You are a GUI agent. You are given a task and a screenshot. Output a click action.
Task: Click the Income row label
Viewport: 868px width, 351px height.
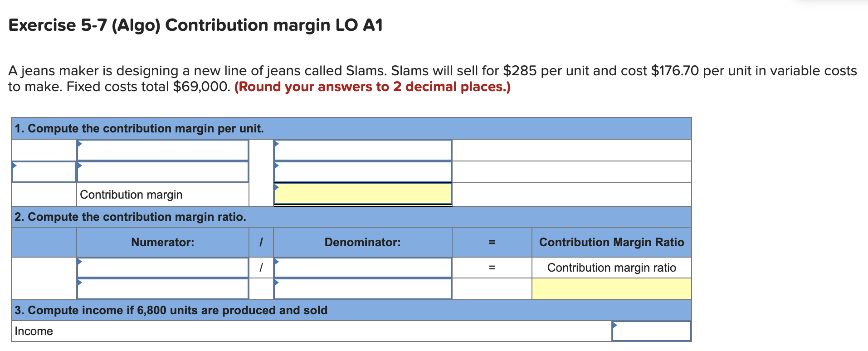pos(34,331)
